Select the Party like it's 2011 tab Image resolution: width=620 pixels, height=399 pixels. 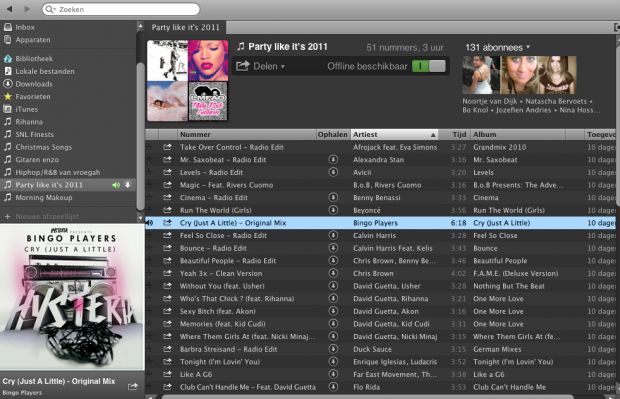pyautogui.click(x=185, y=27)
